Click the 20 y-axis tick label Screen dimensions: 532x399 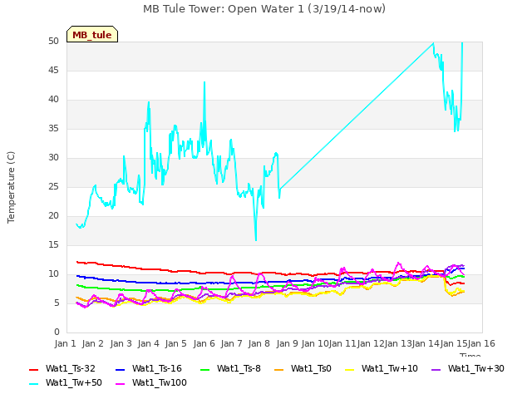coord(53,216)
